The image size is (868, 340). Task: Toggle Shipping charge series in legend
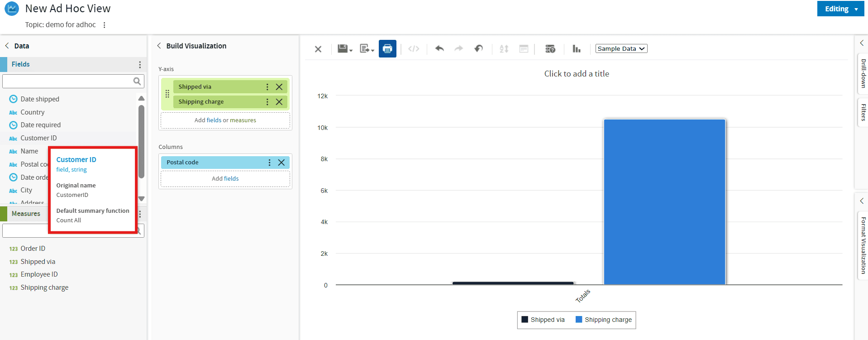[x=603, y=320]
